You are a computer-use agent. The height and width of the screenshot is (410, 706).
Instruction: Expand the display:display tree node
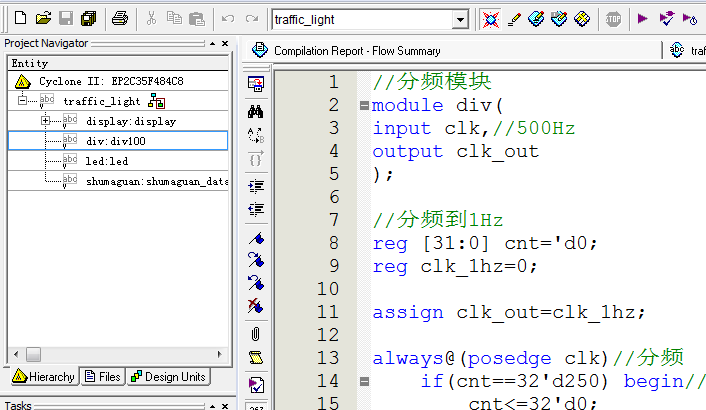pyautogui.click(x=45, y=121)
